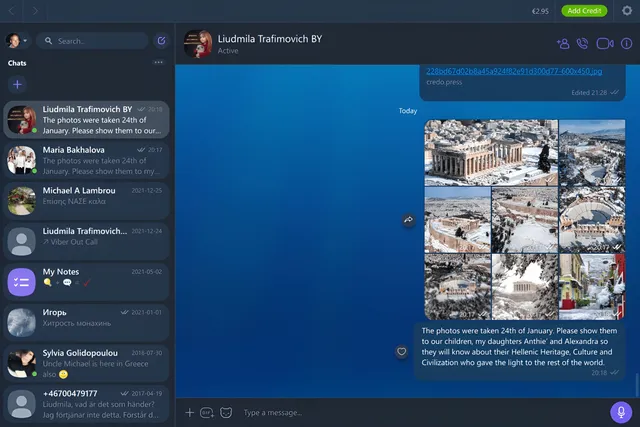The width and height of the screenshot is (640, 427).
Task: Open the Chats more options menu
Action: click(x=158, y=63)
